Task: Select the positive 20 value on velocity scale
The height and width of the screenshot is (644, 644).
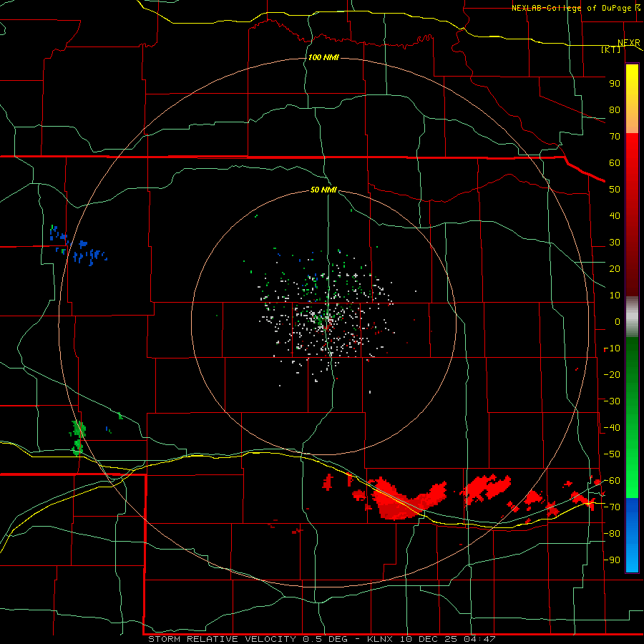Action: coord(615,268)
